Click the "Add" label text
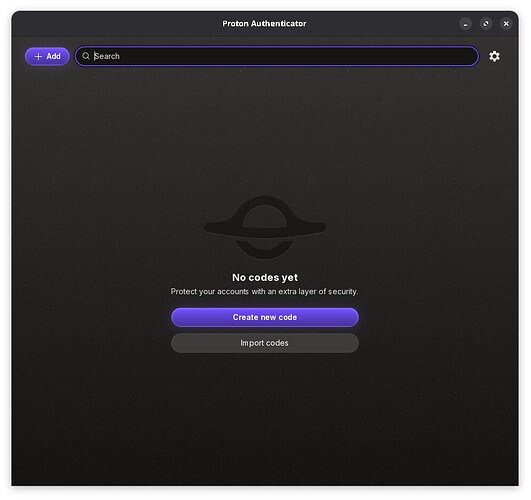Image resolution: width=531 pixels, height=500 pixels. (x=54, y=56)
